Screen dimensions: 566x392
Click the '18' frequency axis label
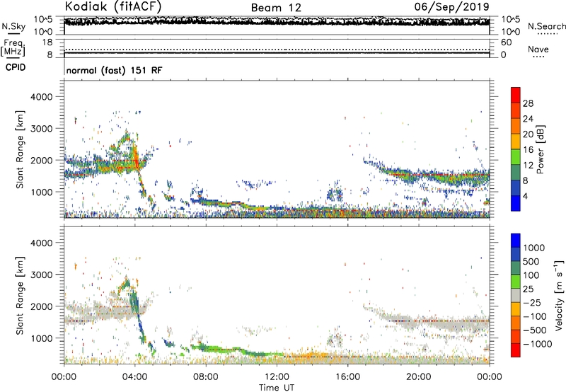tap(47, 42)
